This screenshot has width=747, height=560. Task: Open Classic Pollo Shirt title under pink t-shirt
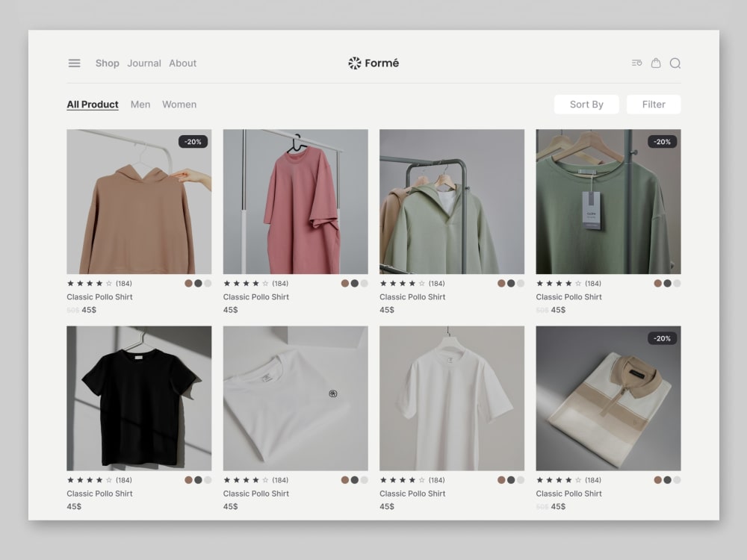pos(255,296)
